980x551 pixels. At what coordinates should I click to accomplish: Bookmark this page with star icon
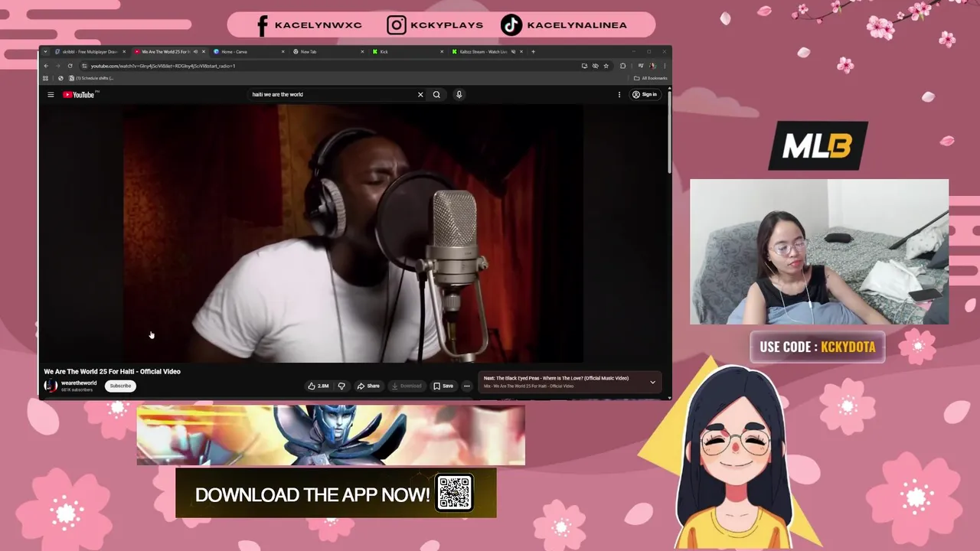pos(606,66)
